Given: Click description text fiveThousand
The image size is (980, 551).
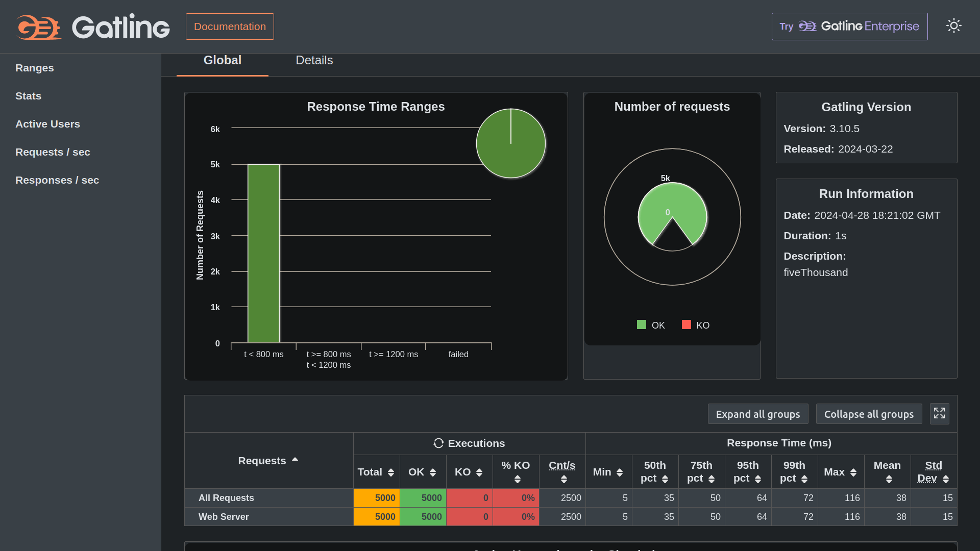Looking at the screenshot, I should coord(816,272).
